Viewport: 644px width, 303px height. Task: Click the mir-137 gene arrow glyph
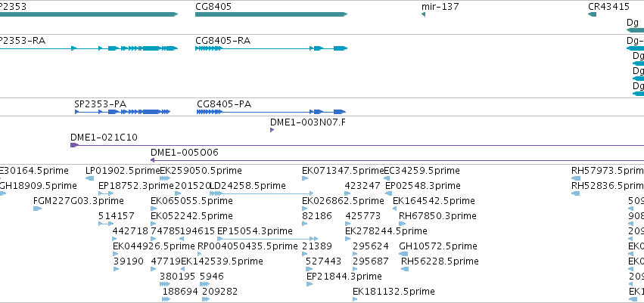click(424, 14)
